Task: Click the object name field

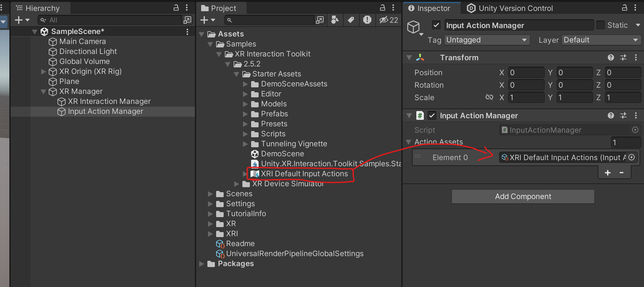Action: point(519,25)
